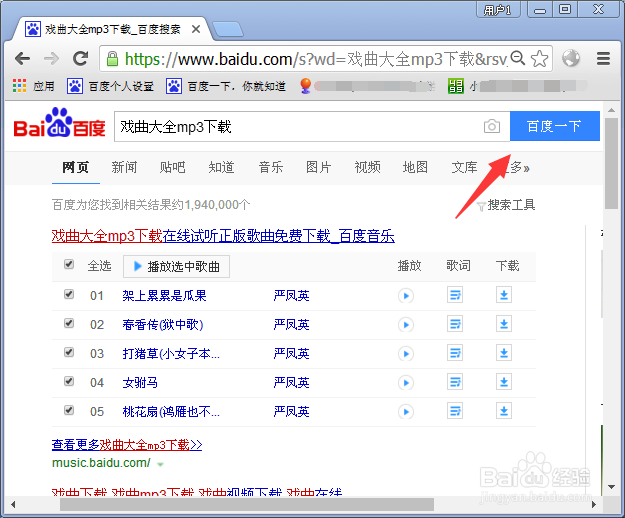Reload the page with refresh icon
The image size is (625, 518).
click(81, 59)
